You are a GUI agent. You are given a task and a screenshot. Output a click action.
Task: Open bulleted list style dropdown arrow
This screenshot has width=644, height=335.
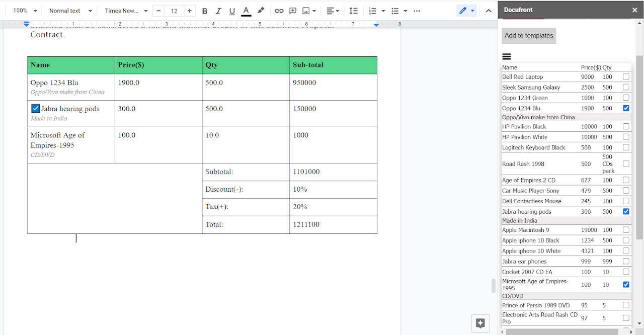point(405,11)
